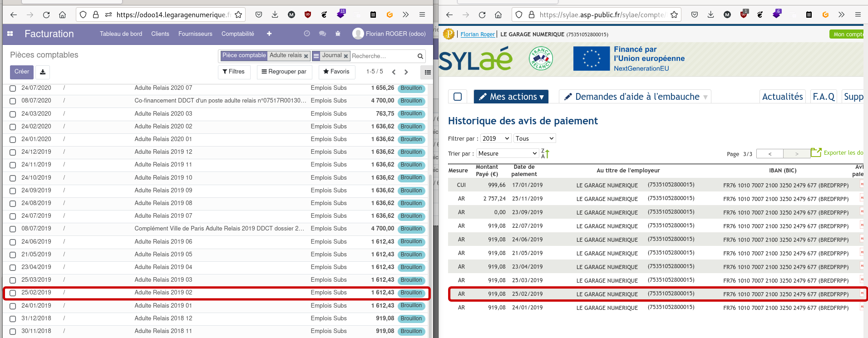Click Exporter les données link
This screenshot has width=868, height=338.
(843, 153)
